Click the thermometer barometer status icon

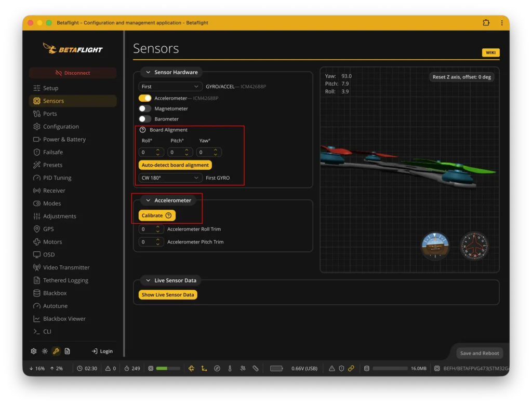click(230, 369)
